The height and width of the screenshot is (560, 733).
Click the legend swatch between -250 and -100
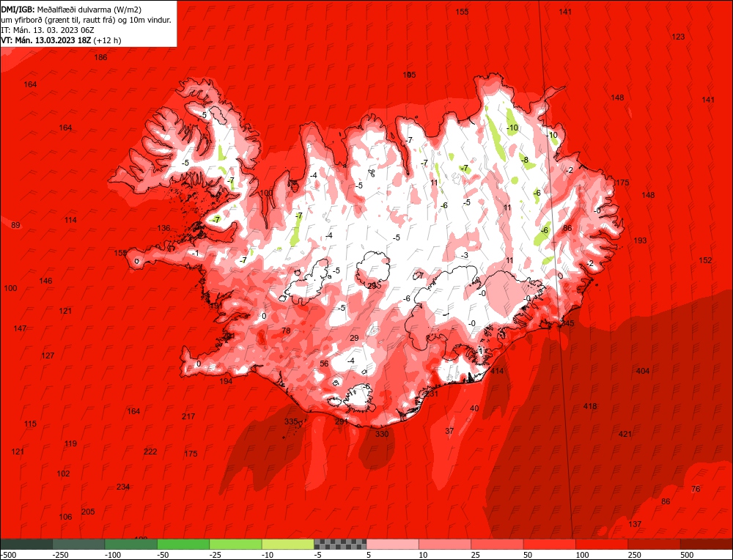79,544
